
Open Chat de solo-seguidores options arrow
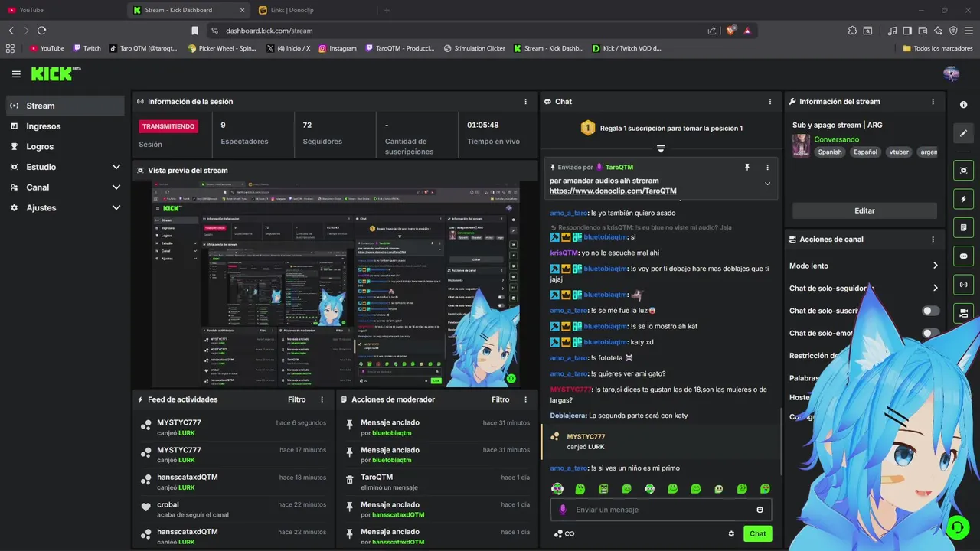935,288
